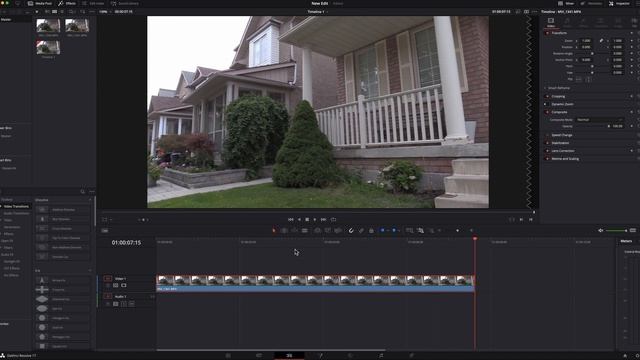Toggle the Loop playback icon

333,220
